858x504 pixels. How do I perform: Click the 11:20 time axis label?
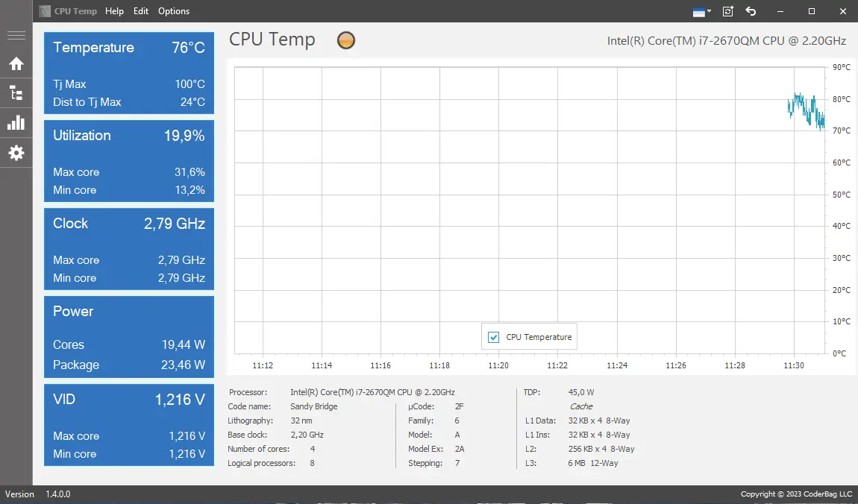[498, 365]
